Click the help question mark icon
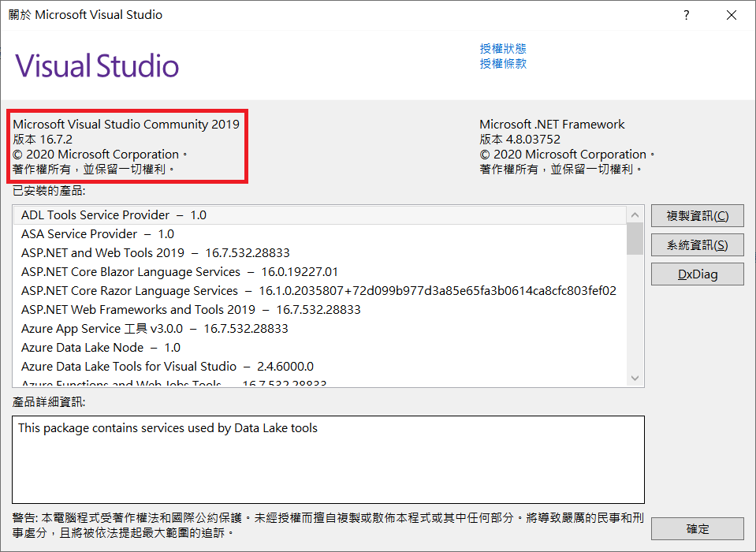The width and height of the screenshot is (756, 552). tap(686, 15)
